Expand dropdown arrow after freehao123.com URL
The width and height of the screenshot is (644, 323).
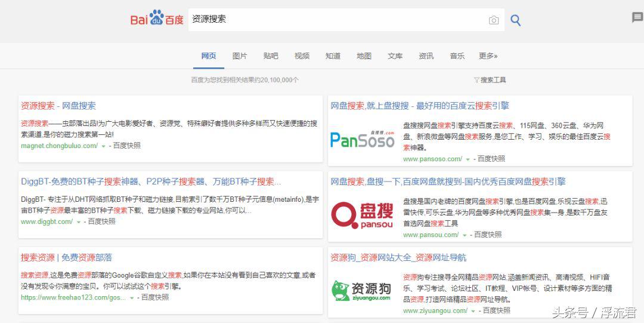132,298
